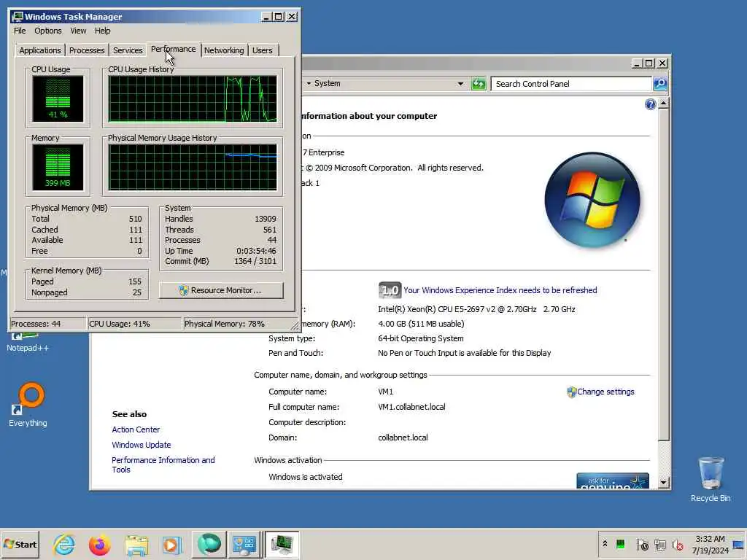Open Internet Explorer from the taskbar
The image size is (747, 560).
click(64, 544)
